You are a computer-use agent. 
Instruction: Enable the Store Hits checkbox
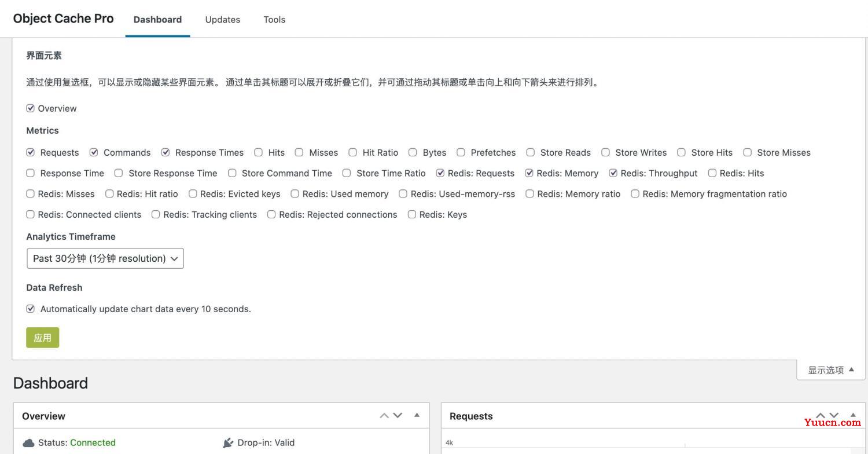point(682,152)
